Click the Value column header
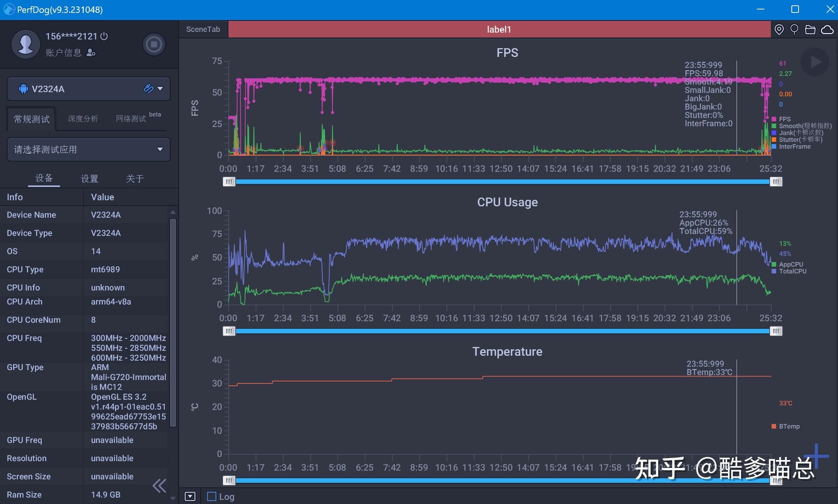Image resolution: width=838 pixels, height=504 pixels. (130, 197)
